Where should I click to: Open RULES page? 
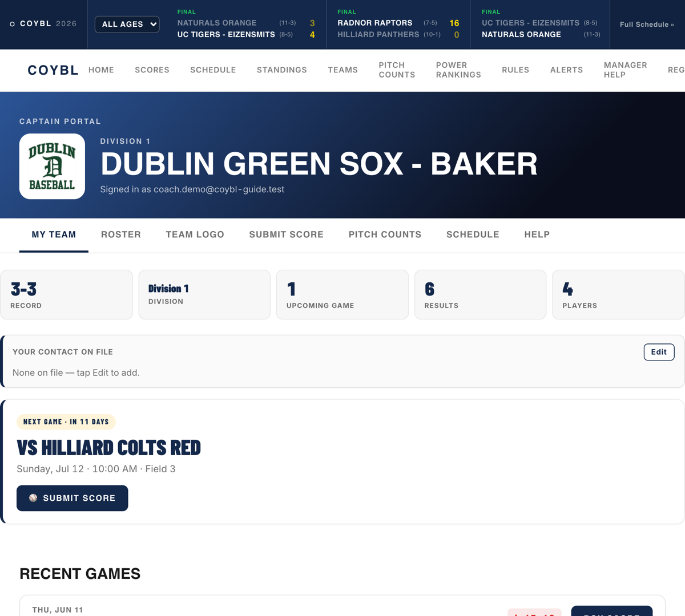tap(515, 70)
